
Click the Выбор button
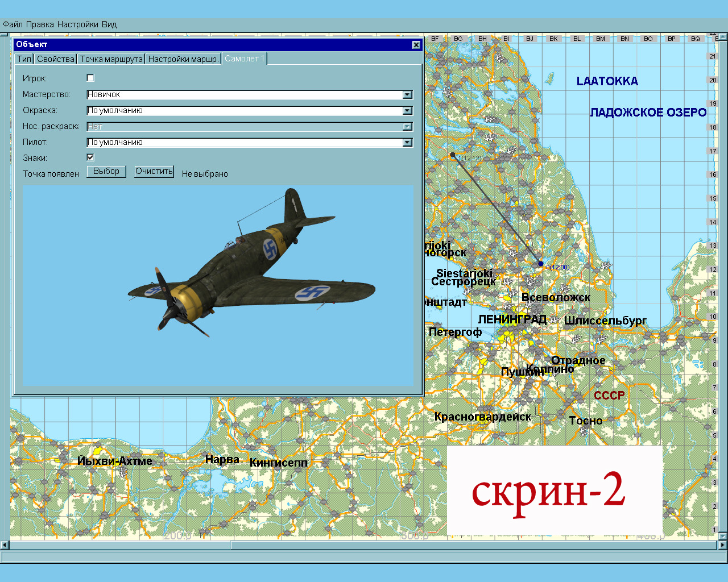click(106, 171)
